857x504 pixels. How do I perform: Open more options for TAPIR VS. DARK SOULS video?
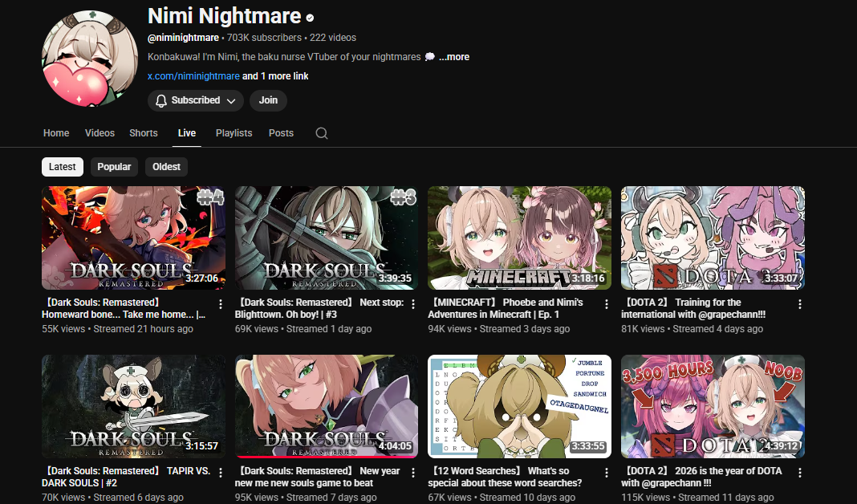[220, 473]
